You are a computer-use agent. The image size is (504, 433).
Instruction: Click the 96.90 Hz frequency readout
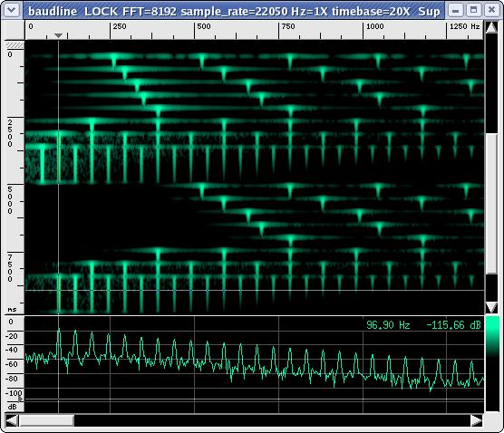point(388,325)
